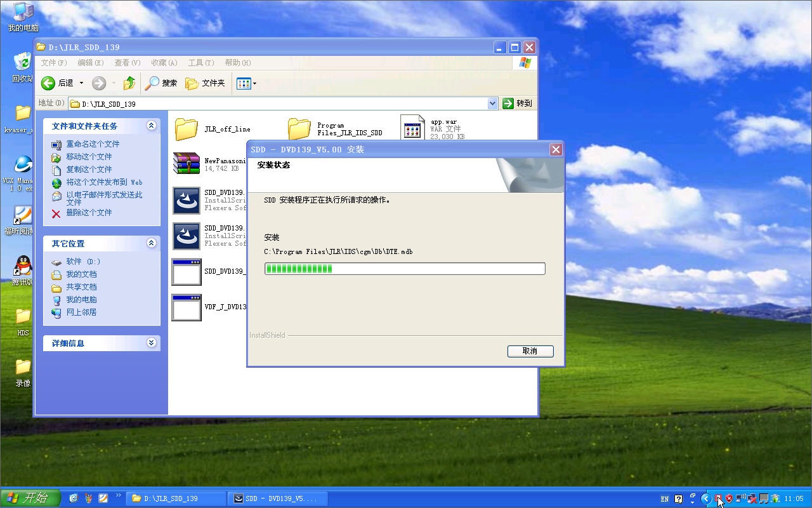This screenshot has height=508, width=812.
Task: Open the kvaser folder on desktop
Action: 23,113
